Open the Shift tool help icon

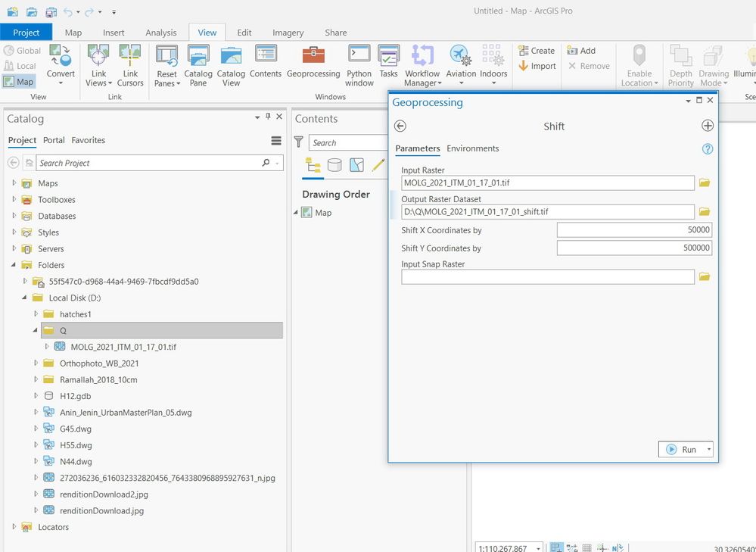pos(708,149)
